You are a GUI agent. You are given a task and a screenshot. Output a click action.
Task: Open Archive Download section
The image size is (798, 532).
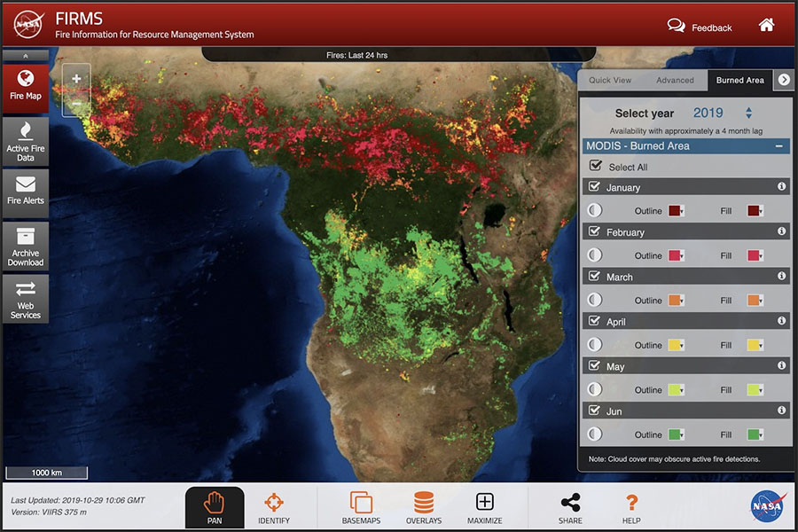tap(26, 246)
